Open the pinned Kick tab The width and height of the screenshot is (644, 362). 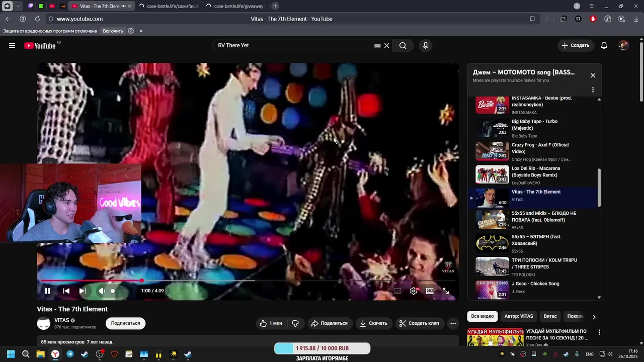coord(41,6)
